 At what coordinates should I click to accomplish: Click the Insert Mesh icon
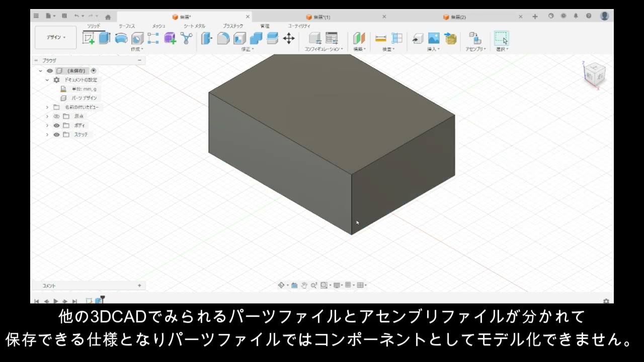(x=450, y=38)
